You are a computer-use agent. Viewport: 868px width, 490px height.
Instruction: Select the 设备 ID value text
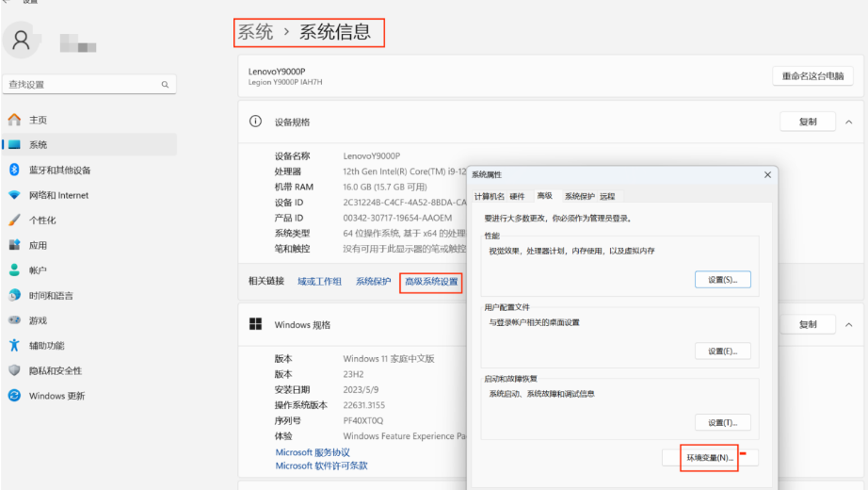coord(405,203)
